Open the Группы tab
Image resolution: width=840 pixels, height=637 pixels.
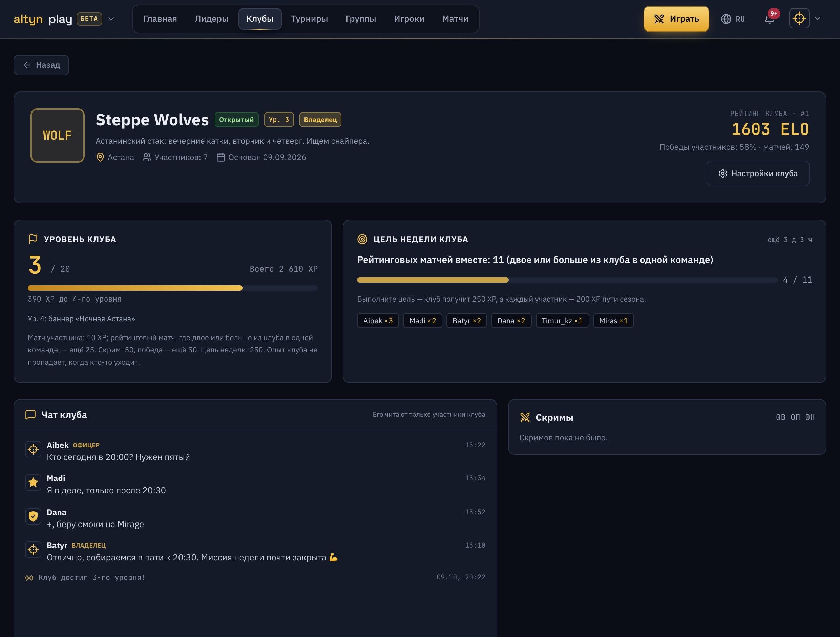click(x=361, y=19)
